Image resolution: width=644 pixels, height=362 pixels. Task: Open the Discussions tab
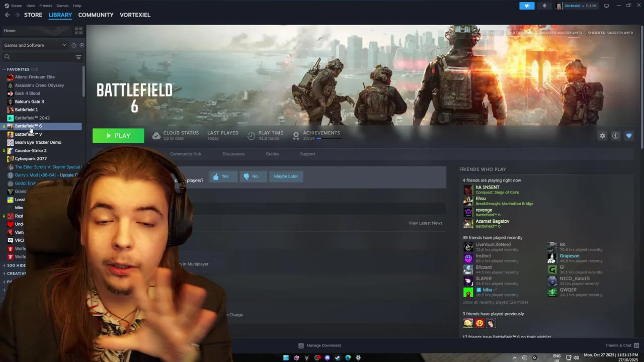[x=233, y=154]
